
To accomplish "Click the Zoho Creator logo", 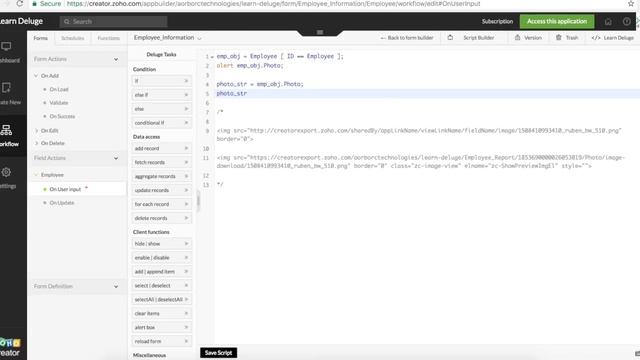I will pyautogui.click(x=10, y=348).
